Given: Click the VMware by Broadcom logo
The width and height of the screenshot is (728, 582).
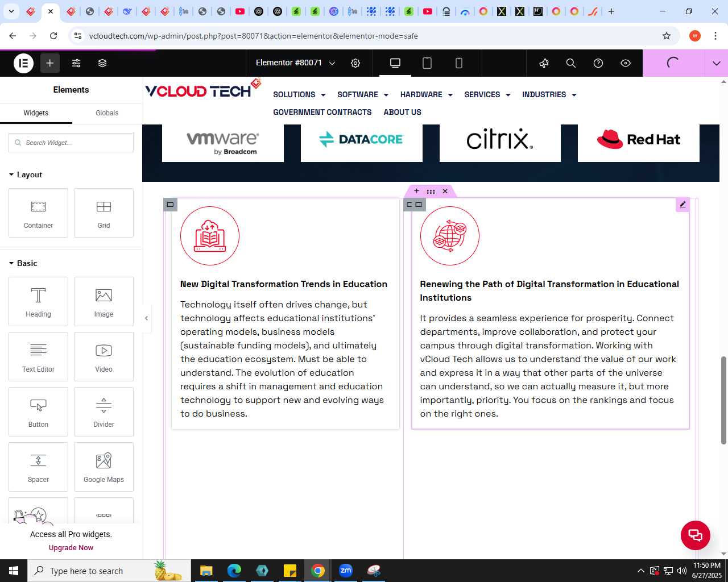Looking at the screenshot, I should 223,142.
